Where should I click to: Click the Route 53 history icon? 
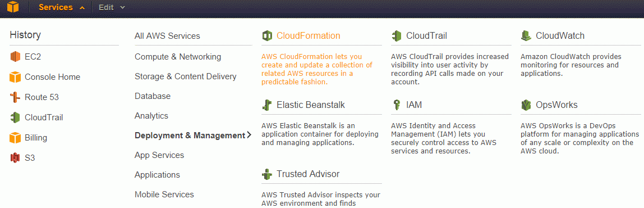click(15, 97)
